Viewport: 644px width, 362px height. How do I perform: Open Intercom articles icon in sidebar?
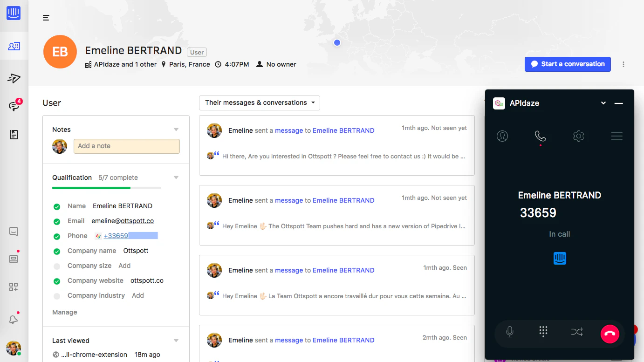pyautogui.click(x=14, y=135)
